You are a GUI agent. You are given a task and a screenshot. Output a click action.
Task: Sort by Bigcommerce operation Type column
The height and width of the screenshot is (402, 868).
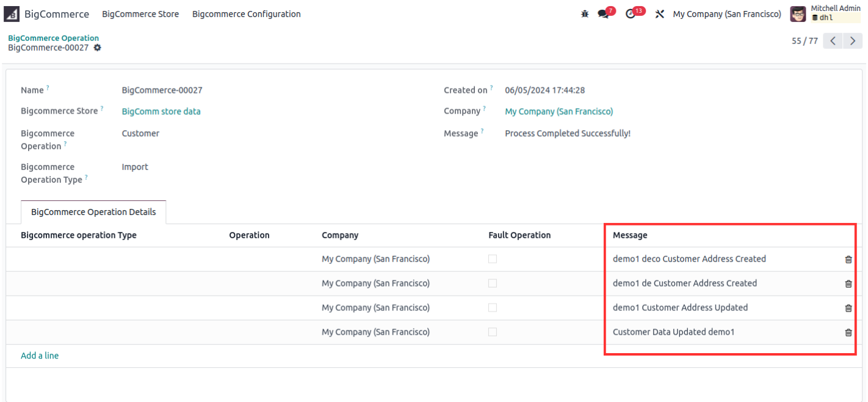pos(79,235)
